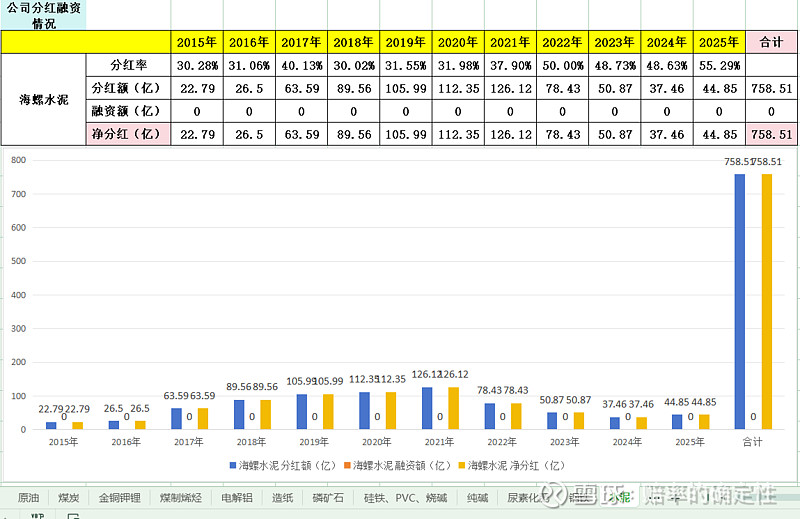Click the 海螺水泥 净分红(亿) legend text
Screen dimensions: 800x519
pyautogui.click(x=516, y=465)
